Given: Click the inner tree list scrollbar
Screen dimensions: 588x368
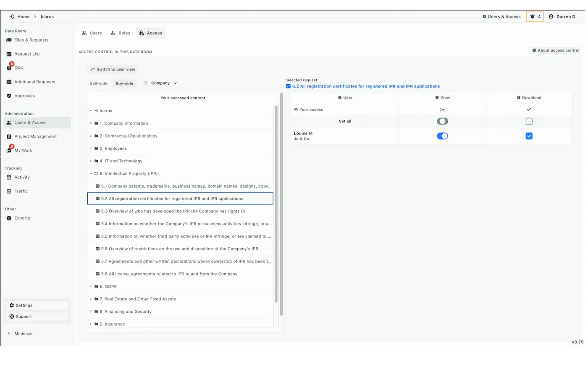Looking at the screenshot, I should click(276, 204).
